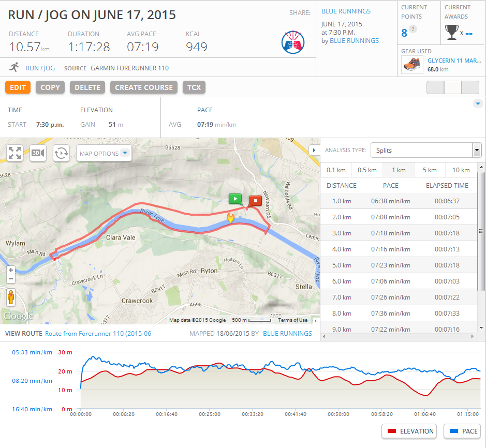486x448 pixels.
Task: Click the route replay icon on the map
Action: pos(61,153)
